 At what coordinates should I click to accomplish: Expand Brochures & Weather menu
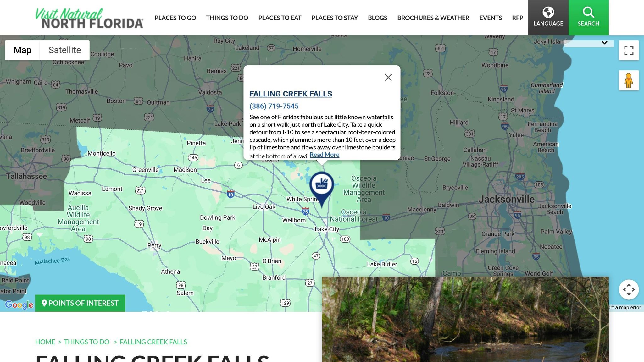point(433,18)
